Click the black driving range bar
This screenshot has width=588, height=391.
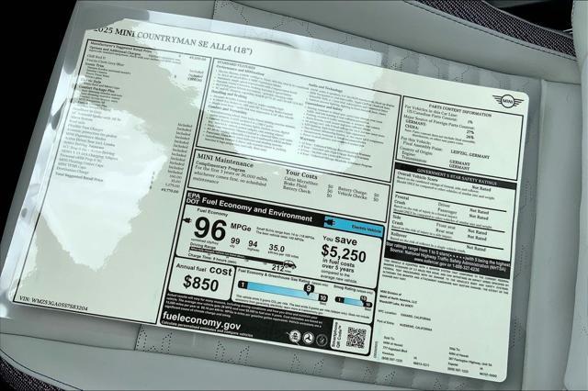click(236, 254)
